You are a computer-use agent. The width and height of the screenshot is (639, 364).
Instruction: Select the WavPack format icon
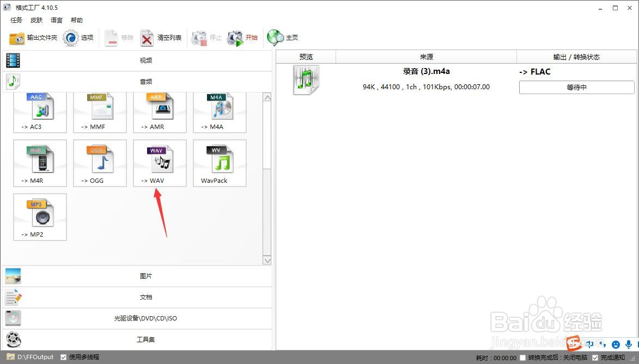[220, 163]
